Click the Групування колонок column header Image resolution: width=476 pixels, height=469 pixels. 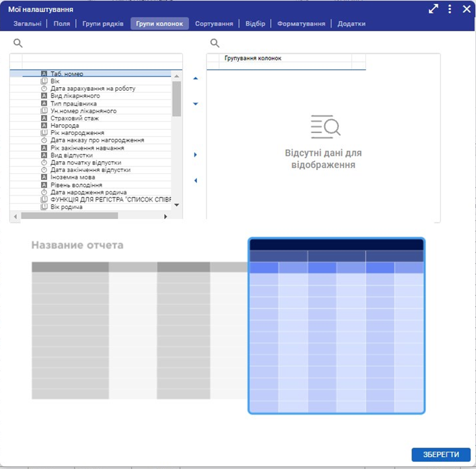pyautogui.click(x=253, y=58)
